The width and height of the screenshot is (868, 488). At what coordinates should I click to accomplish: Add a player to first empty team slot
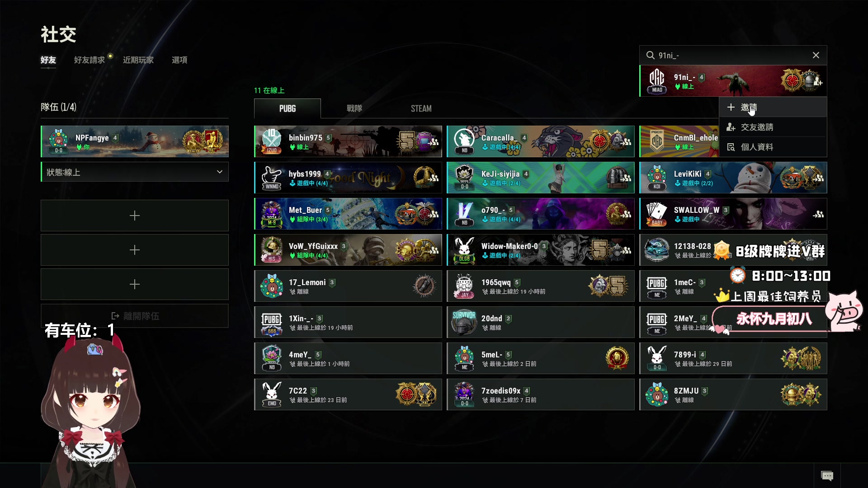[x=135, y=216]
